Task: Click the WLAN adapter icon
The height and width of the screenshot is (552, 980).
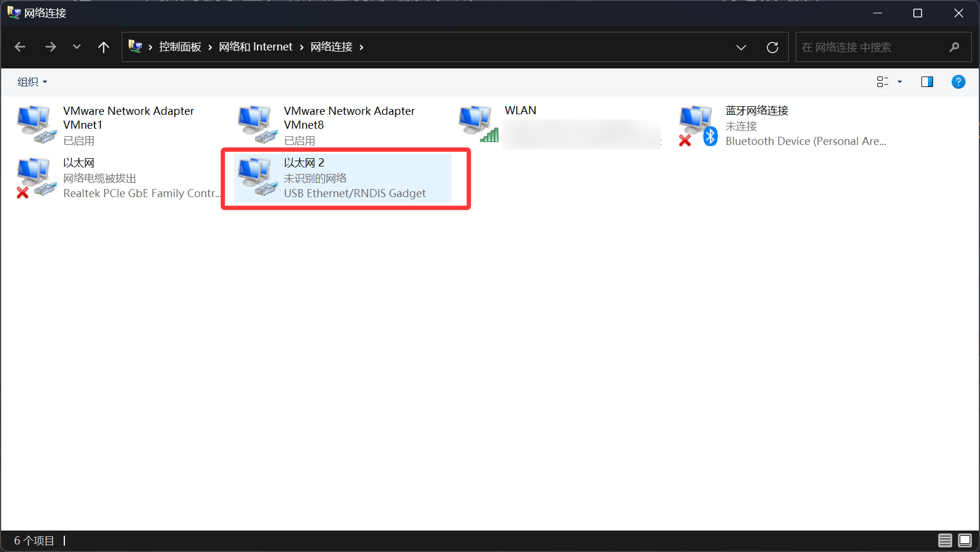Action: coord(478,124)
